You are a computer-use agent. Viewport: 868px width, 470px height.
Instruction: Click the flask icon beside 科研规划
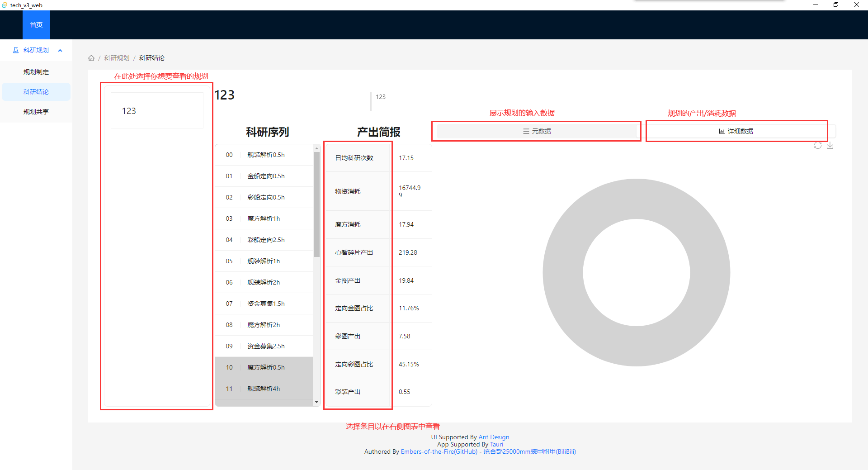click(16, 50)
